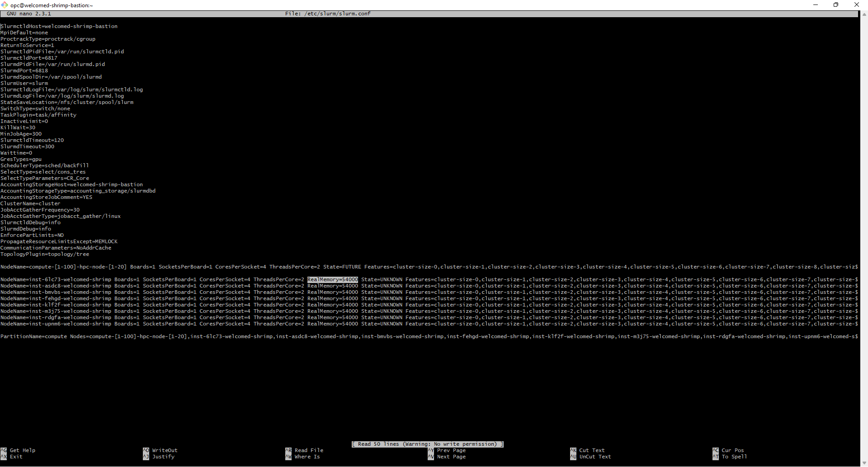Place cursor on SlurmctldHost line
This screenshot has width=868, height=467.
coord(59,26)
